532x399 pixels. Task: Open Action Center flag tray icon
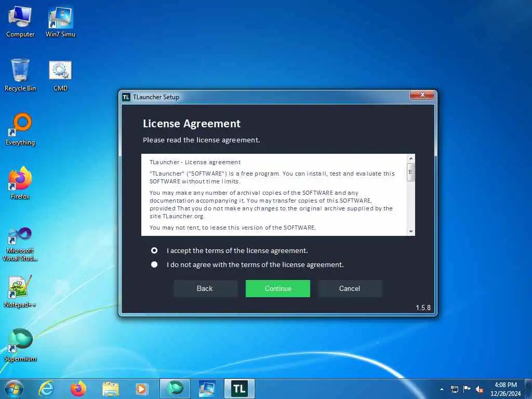467,389
